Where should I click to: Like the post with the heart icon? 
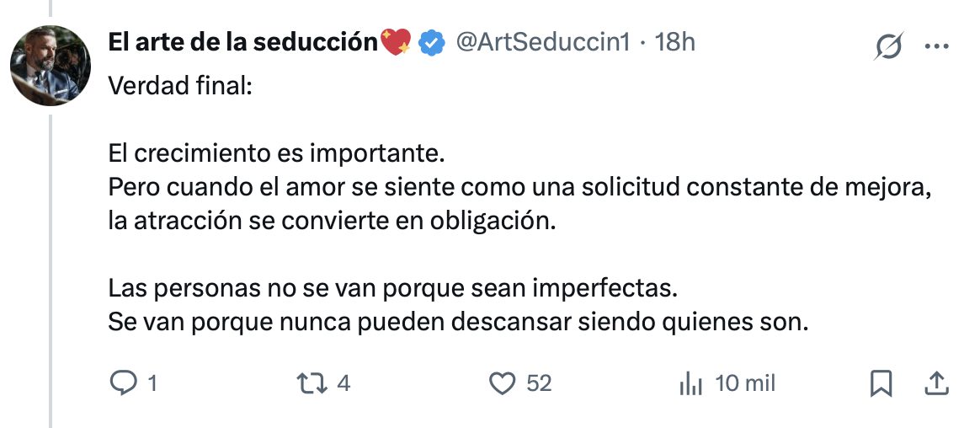coord(503,383)
